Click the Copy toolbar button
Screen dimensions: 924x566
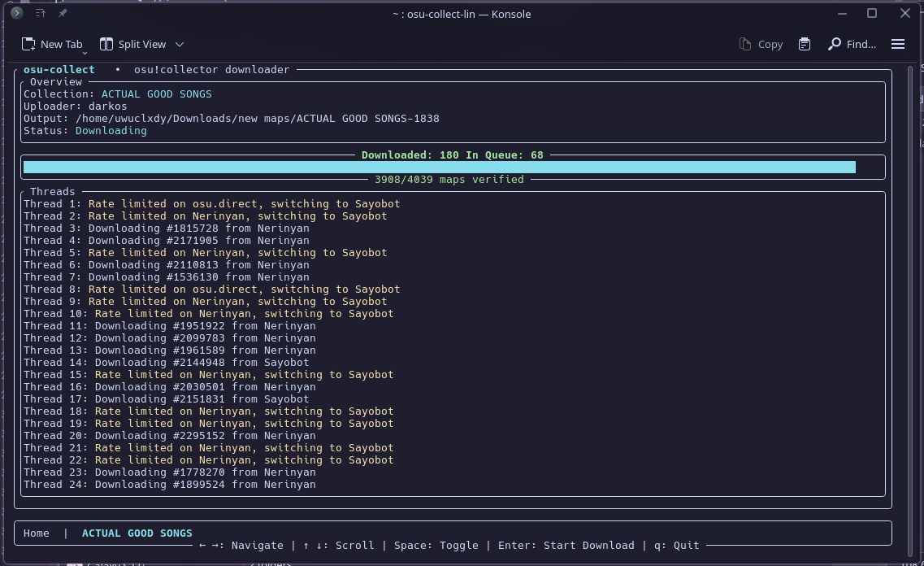[761, 44]
